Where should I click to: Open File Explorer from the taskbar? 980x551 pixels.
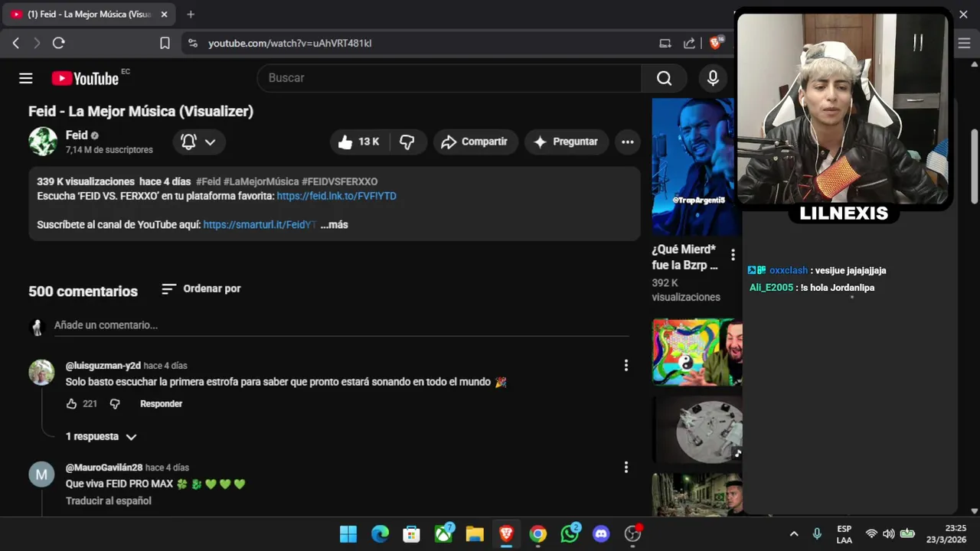(475, 534)
